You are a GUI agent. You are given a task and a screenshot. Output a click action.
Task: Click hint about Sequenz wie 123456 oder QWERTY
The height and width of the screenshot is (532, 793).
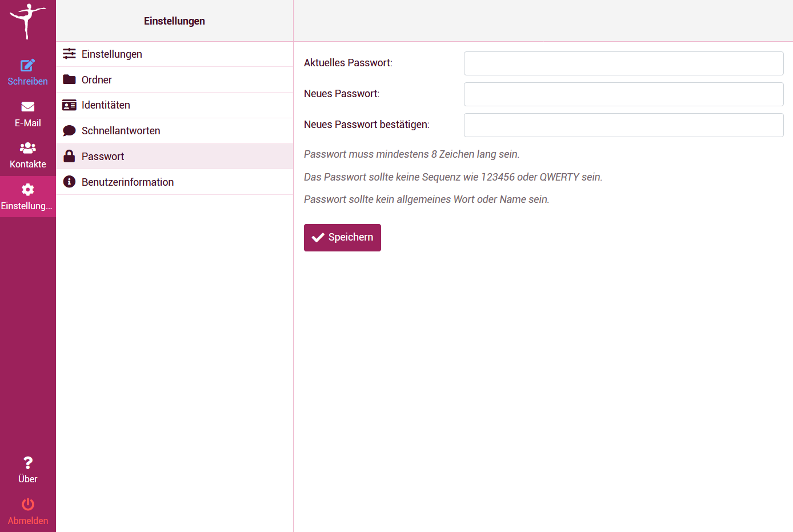pos(453,177)
